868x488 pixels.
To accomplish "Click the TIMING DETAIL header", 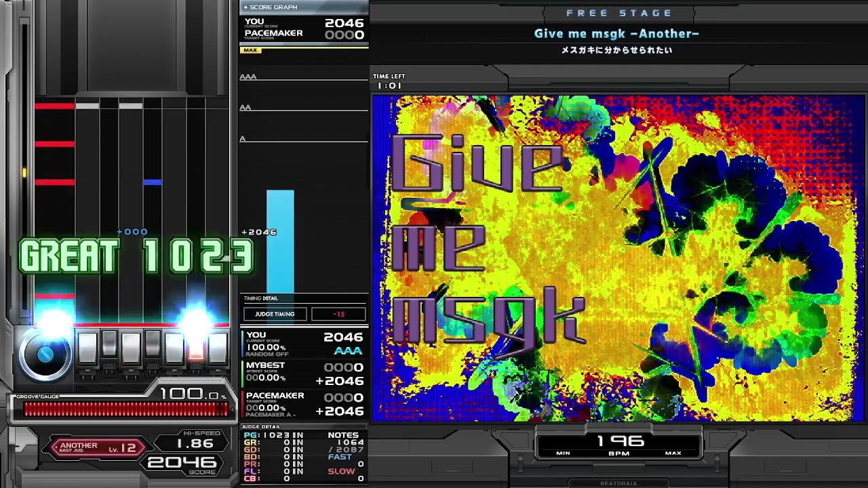I will click(260, 298).
